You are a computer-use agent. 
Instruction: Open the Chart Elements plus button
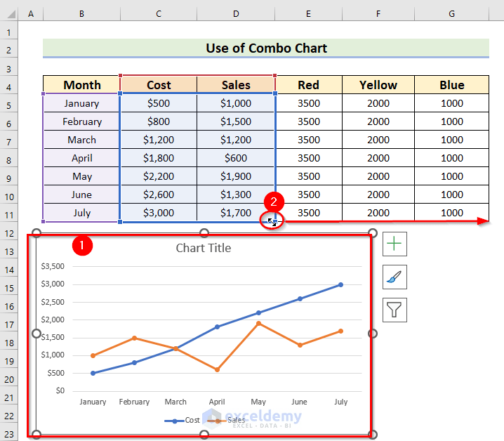[394, 244]
